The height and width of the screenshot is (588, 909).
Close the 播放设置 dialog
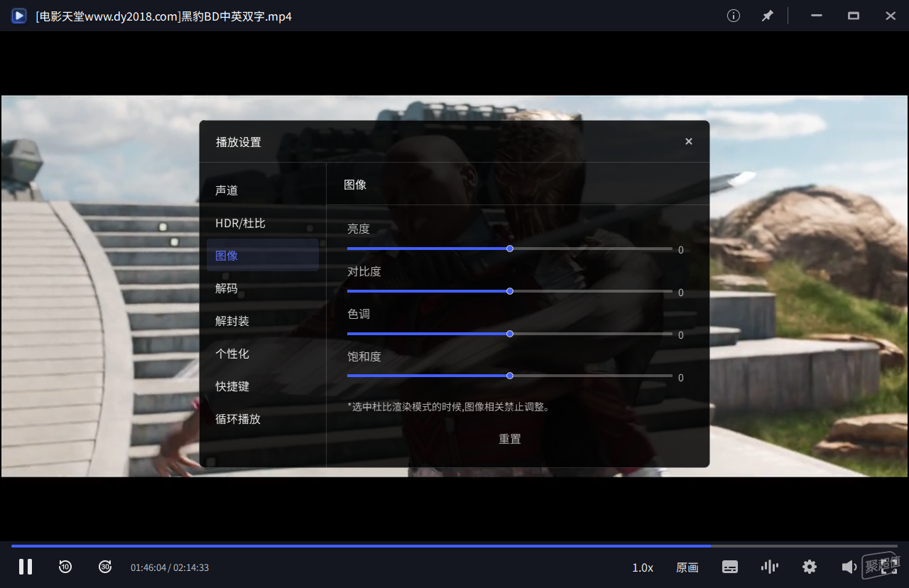pyautogui.click(x=688, y=141)
